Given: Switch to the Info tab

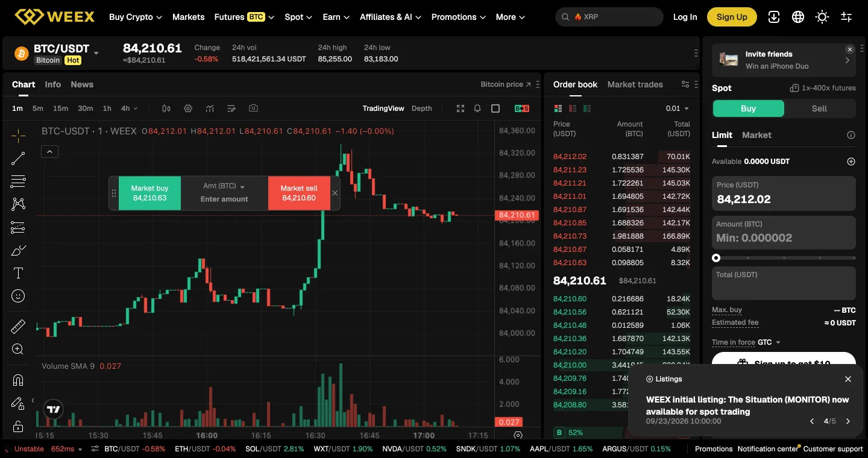Looking at the screenshot, I should [x=53, y=84].
